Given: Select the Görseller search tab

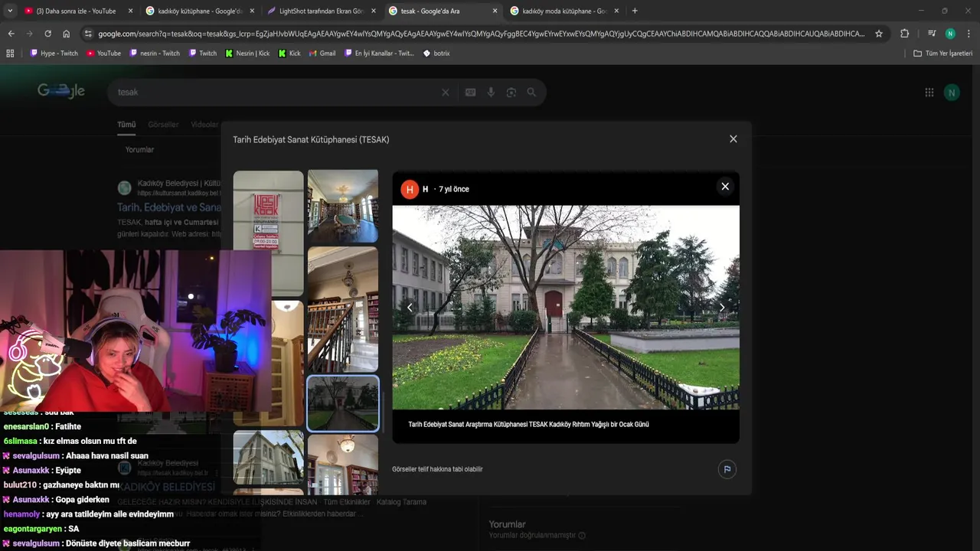Looking at the screenshot, I should pyautogui.click(x=163, y=125).
